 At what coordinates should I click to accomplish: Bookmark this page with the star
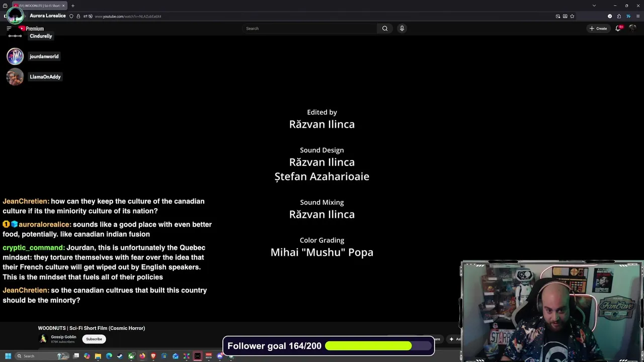(572, 16)
